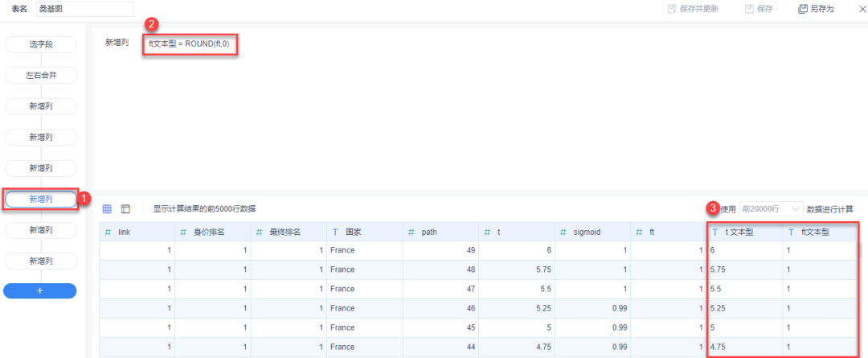
Task: Click the path cell showing 46
Action: [x=440, y=309]
